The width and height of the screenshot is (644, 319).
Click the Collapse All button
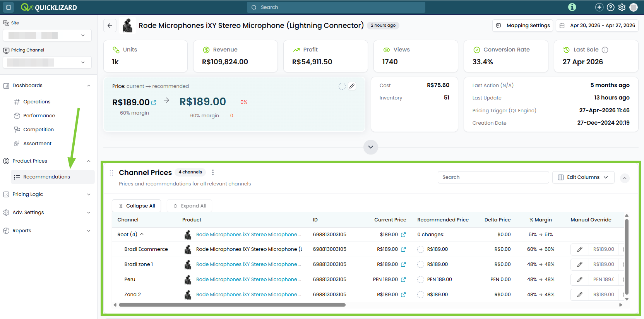137,206
